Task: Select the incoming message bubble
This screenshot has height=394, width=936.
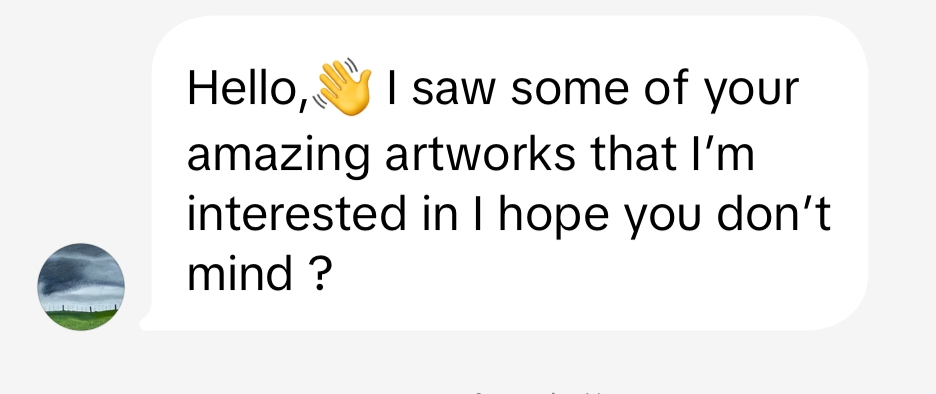Action: click(x=504, y=173)
